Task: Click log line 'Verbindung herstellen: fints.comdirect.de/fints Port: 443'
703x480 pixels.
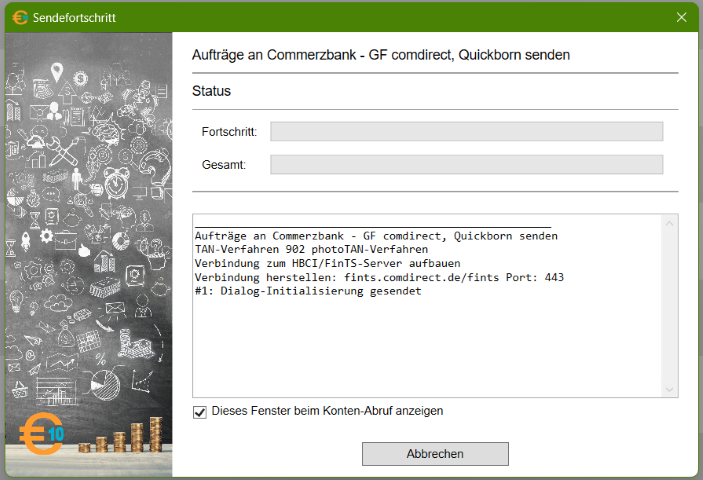Action: tap(379, 277)
